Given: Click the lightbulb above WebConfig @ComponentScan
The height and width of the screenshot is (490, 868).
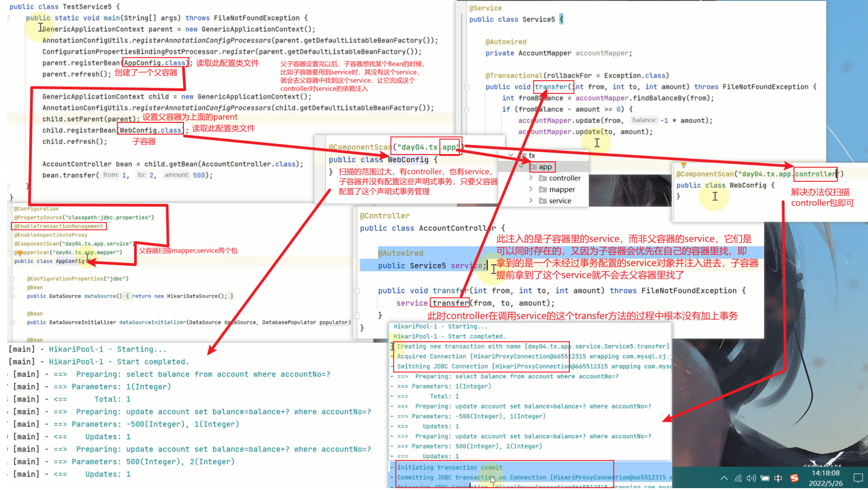Looking at the screenshot, I should (x=684, y=165).
